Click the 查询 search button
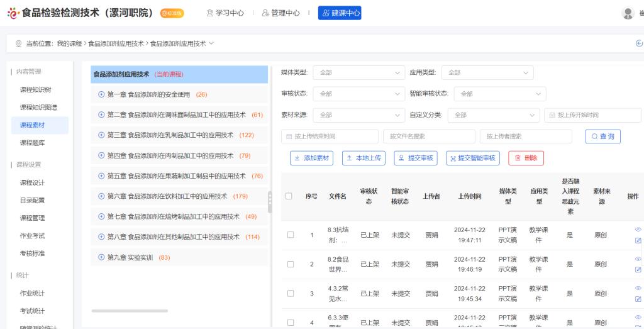This screenshot has height=329, width=644. point(602,137)
